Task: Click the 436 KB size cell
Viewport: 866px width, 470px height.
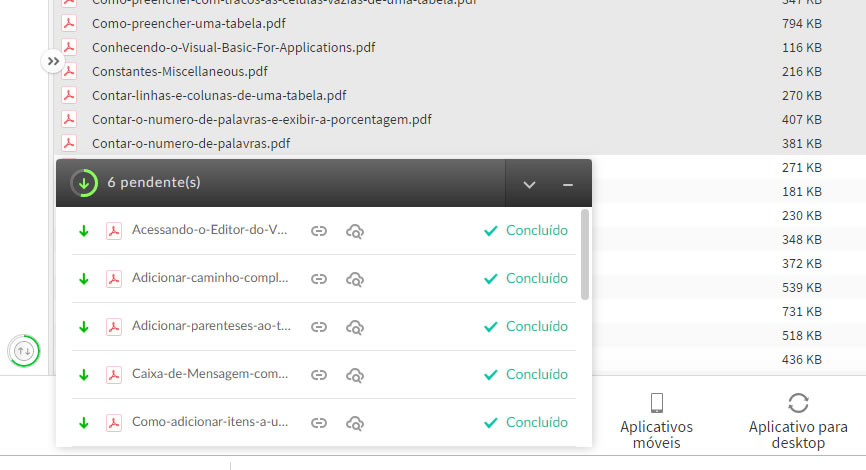Action: pyautogui.click(x=801, y=360)
